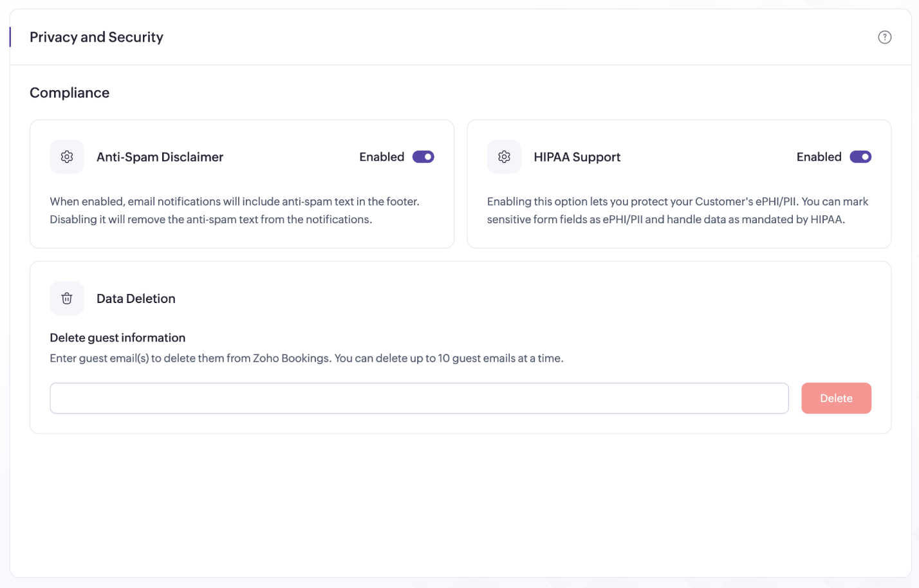Select the Privacy and Security heading
919x588 pixels.
(x=97, y=37)
